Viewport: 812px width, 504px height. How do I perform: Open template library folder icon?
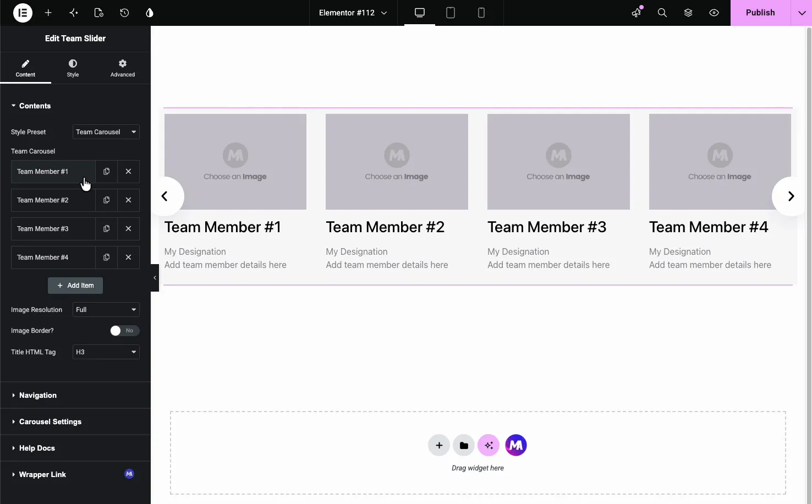click(x=464, y=445)
